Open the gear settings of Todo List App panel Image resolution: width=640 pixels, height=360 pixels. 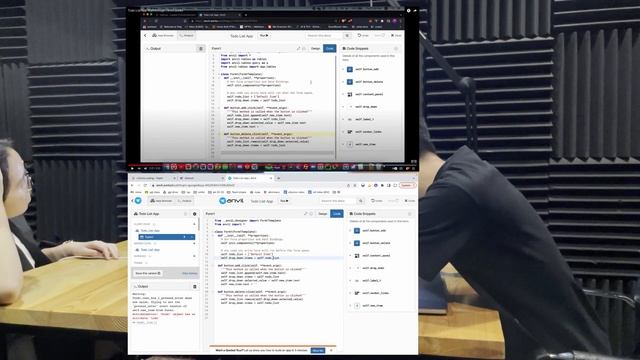point(194,214)
